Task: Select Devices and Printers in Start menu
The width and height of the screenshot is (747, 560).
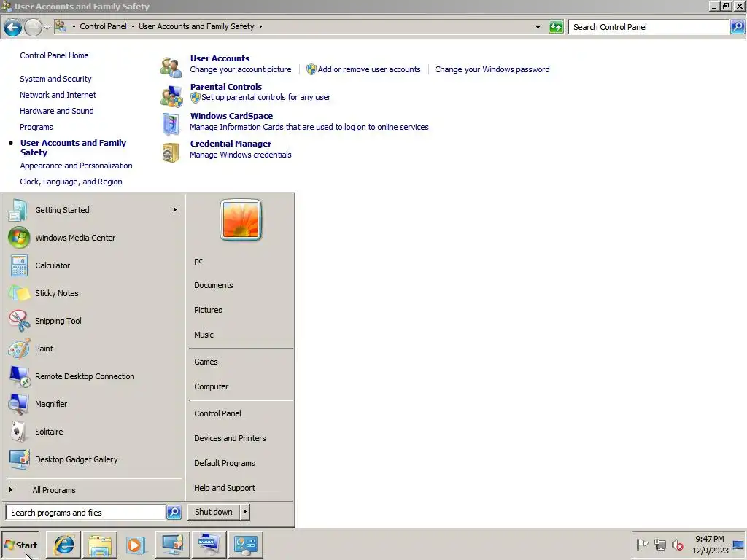Action: point(230,438)
